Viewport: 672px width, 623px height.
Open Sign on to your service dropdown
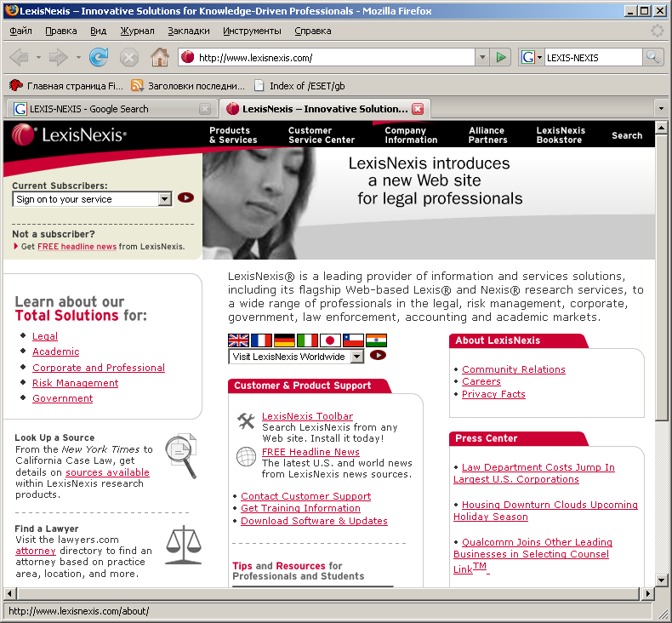(x=164, y=199)
